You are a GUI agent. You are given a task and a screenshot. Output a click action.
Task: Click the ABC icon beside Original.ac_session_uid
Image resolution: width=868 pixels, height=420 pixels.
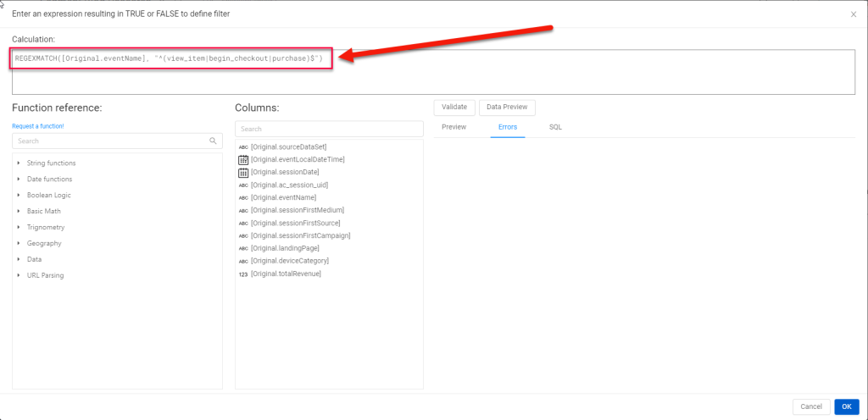(243, 185)
